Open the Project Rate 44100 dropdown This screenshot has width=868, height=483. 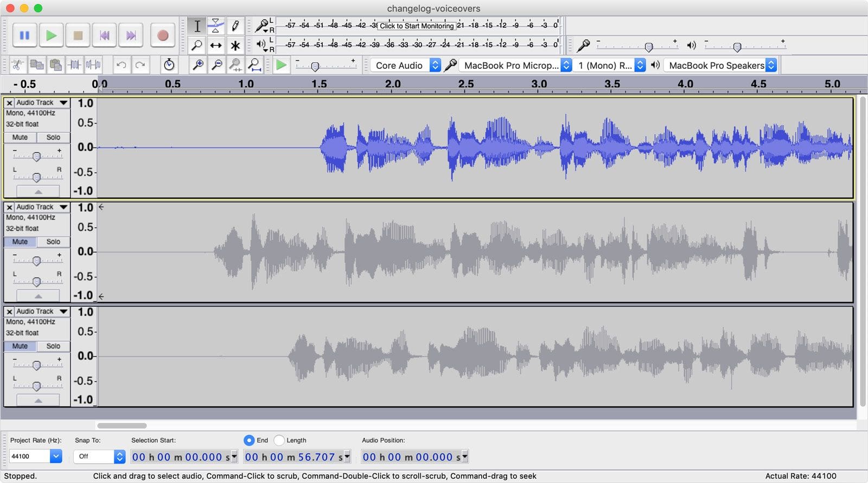click(36, 456)
